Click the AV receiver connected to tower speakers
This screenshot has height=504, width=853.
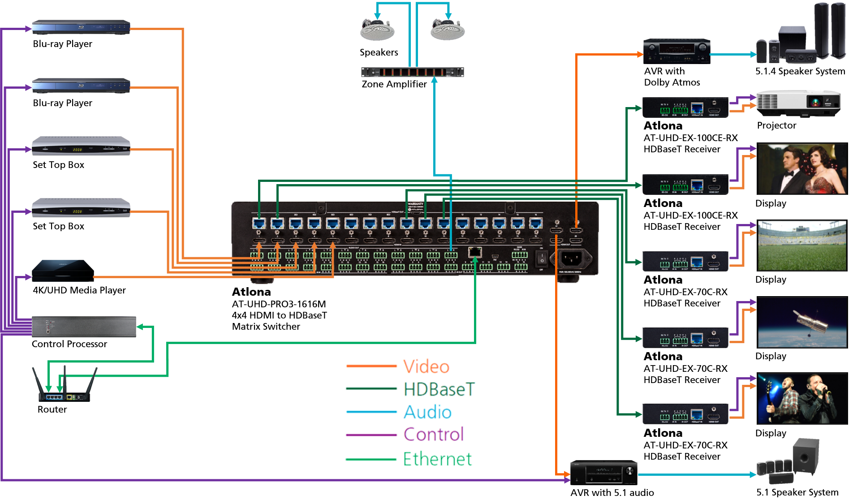coord(676,52)
